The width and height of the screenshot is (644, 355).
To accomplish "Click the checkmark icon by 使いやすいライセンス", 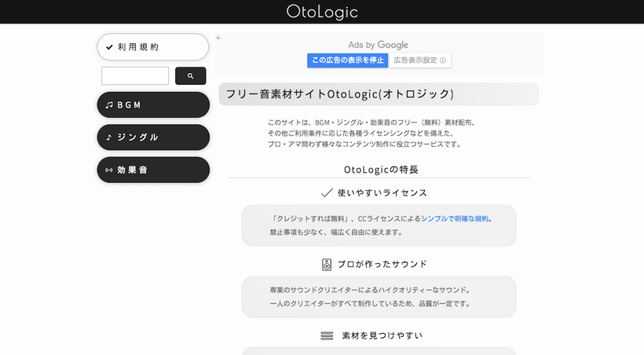I will point(327,193).
